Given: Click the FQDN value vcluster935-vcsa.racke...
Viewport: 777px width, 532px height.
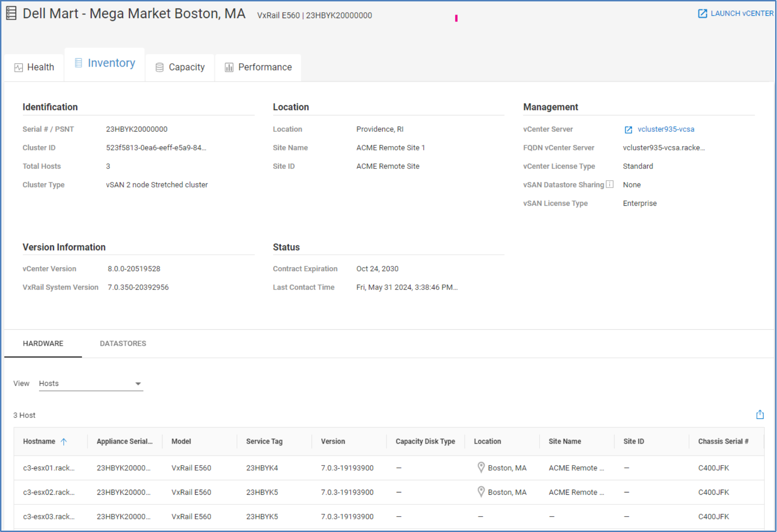Looking at the screenshot, I should point(664,148).
